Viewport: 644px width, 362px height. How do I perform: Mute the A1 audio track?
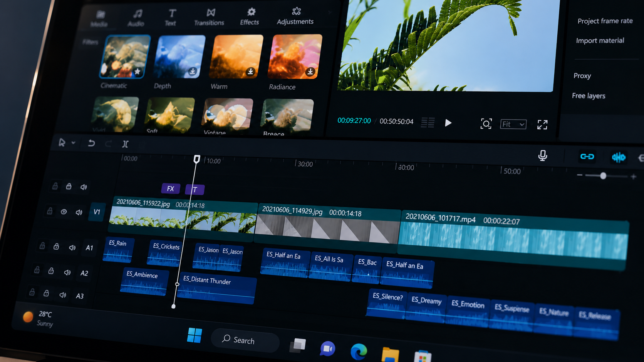point(72,247)
